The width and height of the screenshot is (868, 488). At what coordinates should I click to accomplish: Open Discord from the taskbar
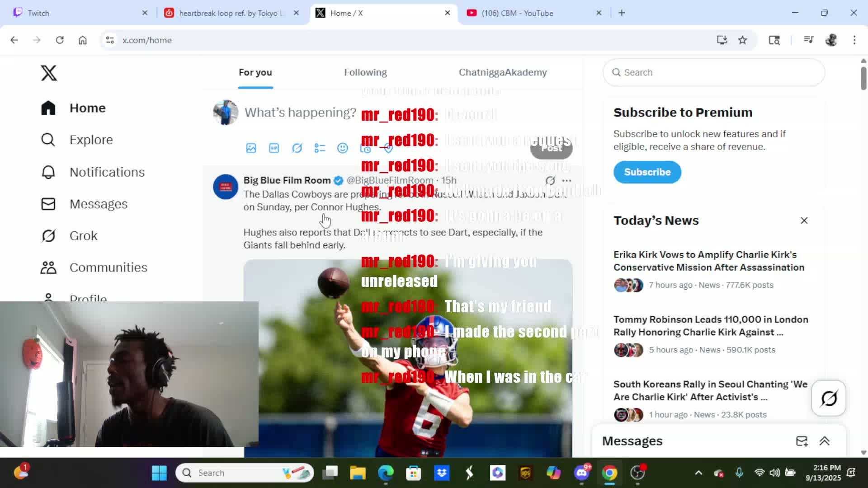[x=581, y=473]
